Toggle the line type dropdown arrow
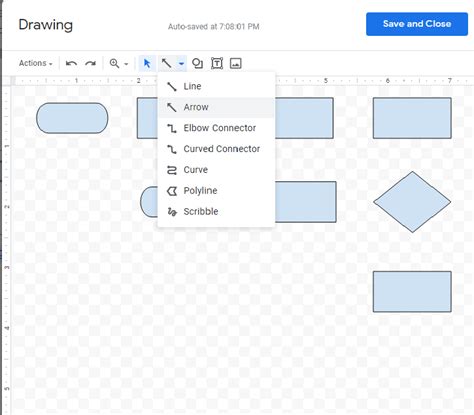Screen dimensions: 474x415 181,63
